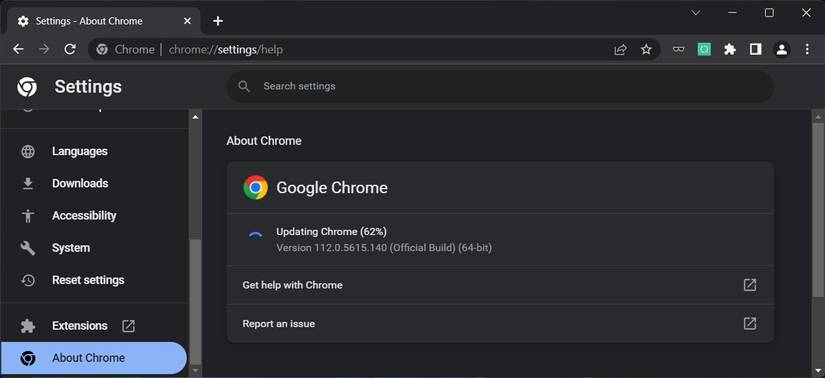The height and width of the screenshot is (378, 825).
Task: Open the green Q extension icon
Action: pyautogui.click(x=704, y=49)
